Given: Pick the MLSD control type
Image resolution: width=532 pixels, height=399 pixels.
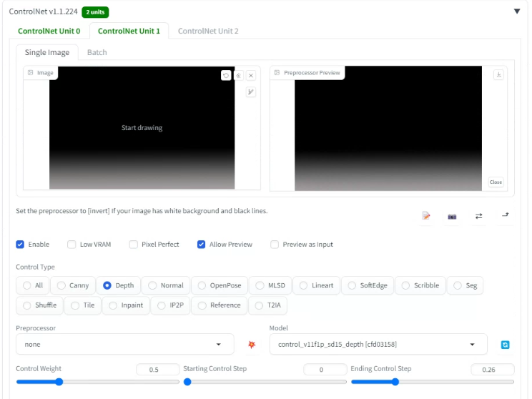Looking at the screenshot, I should (x=270, y=285).
